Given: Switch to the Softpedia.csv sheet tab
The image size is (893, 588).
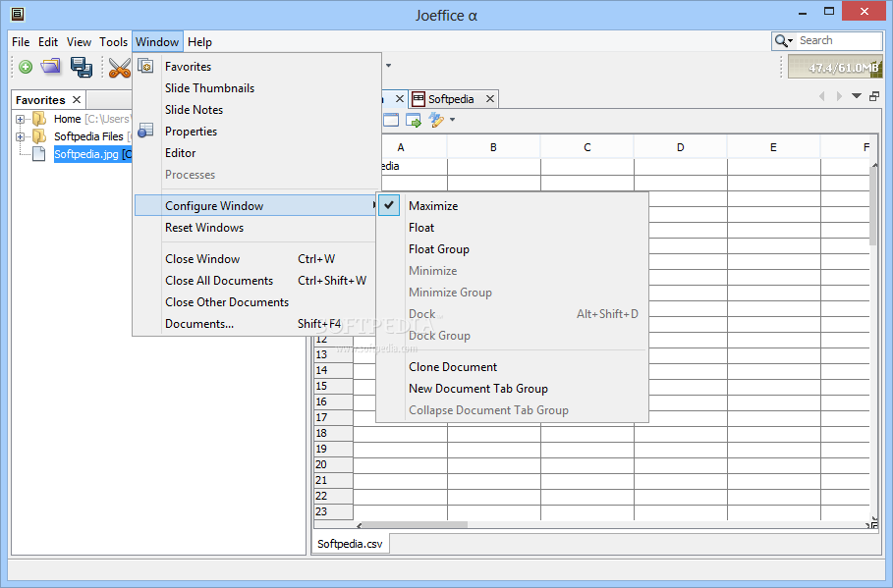Looking at the screenshot, I should click(351, 544).
